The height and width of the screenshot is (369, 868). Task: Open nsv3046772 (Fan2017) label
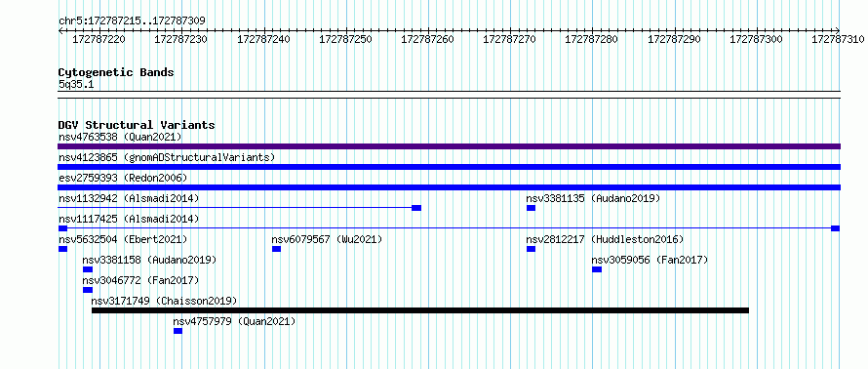coord(140,280)
